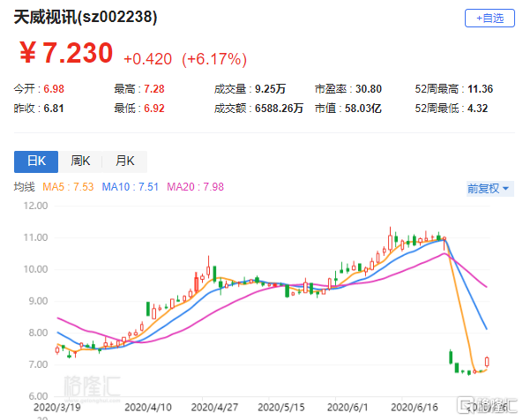523x420 pixels.
Task: Select the 2020/4/10 date axis label
Action: click(x=148, y=408)
